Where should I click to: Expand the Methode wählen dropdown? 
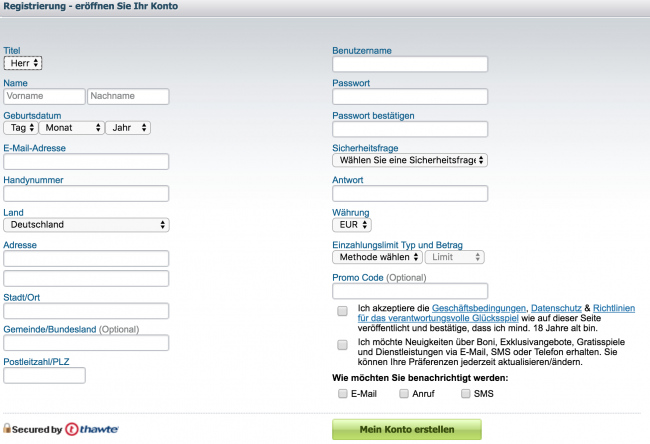[377, 257]
